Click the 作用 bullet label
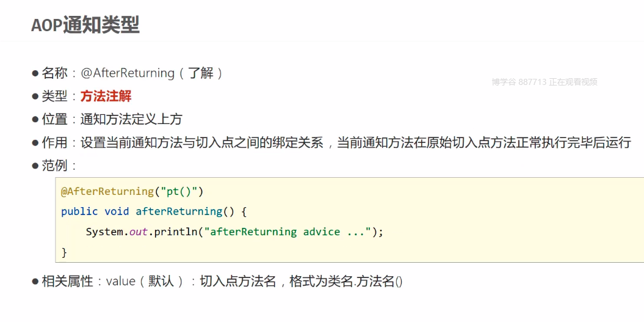Image resolution: width=644 pixels, height=322 pixels. 55,142
